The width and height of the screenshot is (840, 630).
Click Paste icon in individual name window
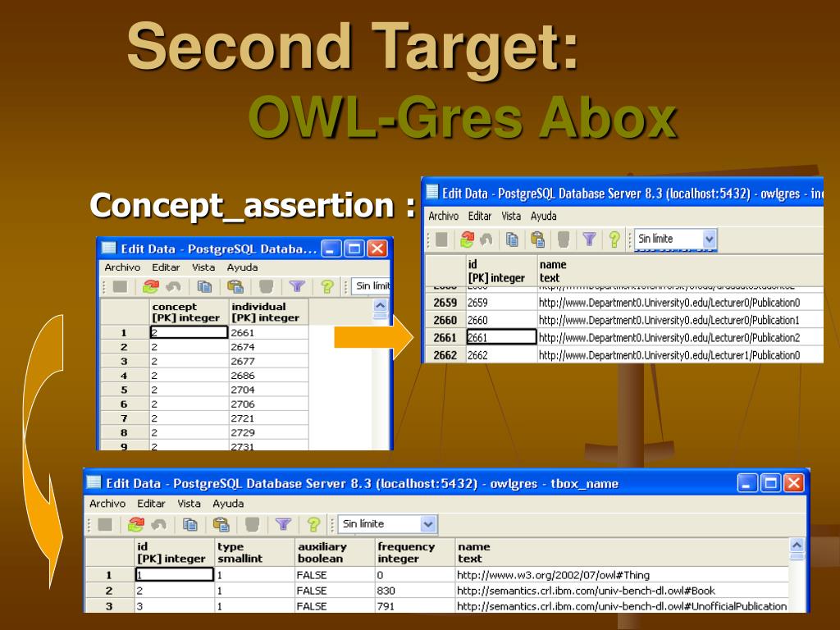pyautogui.click(x=538, y=240)
